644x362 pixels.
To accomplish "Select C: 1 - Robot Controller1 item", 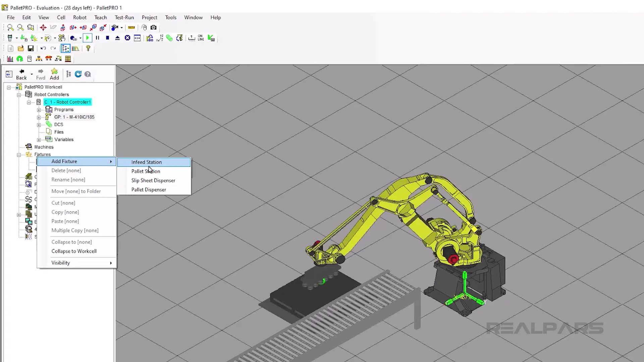I will pos(67,102).
